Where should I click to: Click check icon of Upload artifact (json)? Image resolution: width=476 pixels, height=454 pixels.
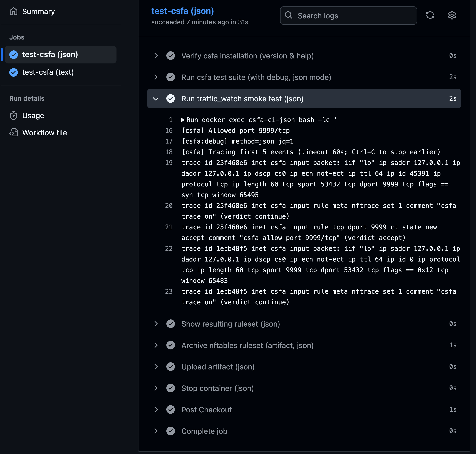(171, 367)
